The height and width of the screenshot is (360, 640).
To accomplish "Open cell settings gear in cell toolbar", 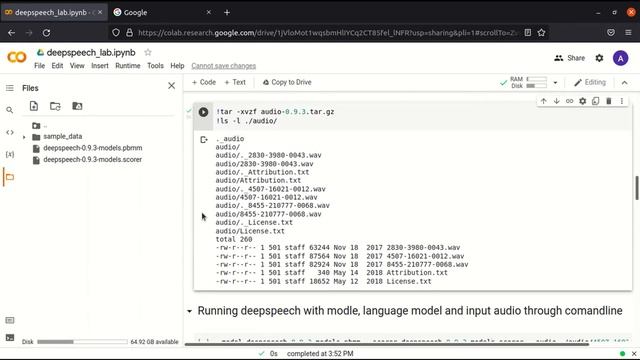I will point(582,101).
